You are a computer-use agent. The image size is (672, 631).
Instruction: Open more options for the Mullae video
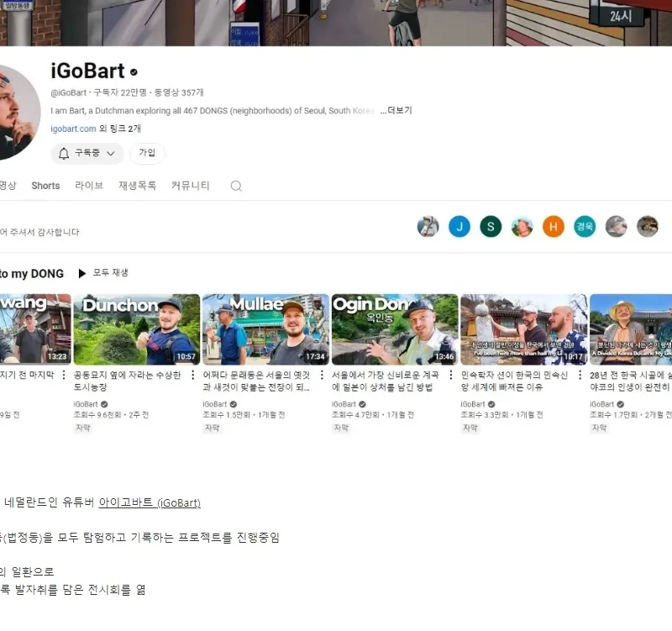pyautogui.click(x=324, y=376)
